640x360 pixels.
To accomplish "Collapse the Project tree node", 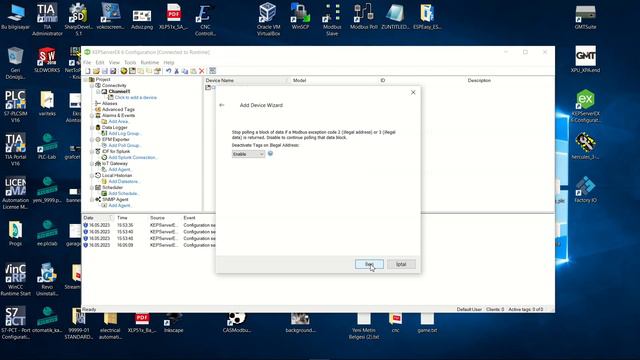I will pyautogui.click(x=86, y=80).
